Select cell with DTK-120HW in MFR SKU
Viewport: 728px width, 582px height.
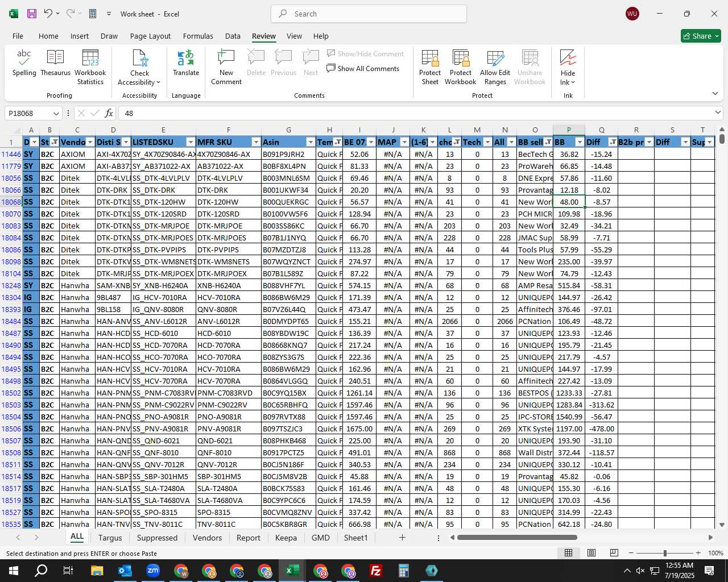pos(228,202)
